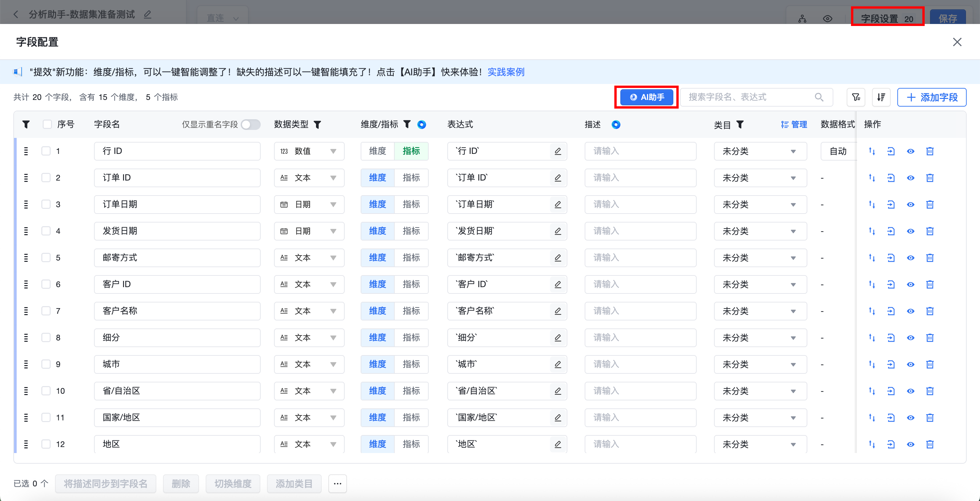Viewport: 980px width, 501px height.
Task: Switch 细分 to 指标
Action: point(411,337)
